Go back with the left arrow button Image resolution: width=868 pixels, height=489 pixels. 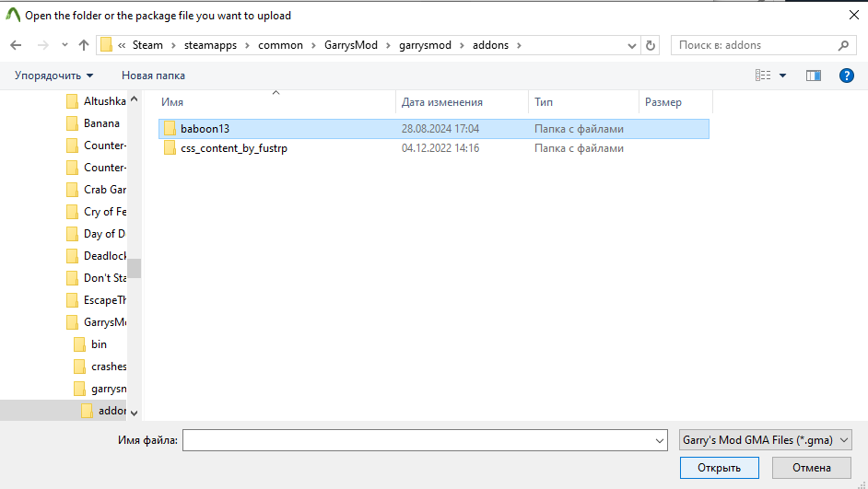(16, 45)
